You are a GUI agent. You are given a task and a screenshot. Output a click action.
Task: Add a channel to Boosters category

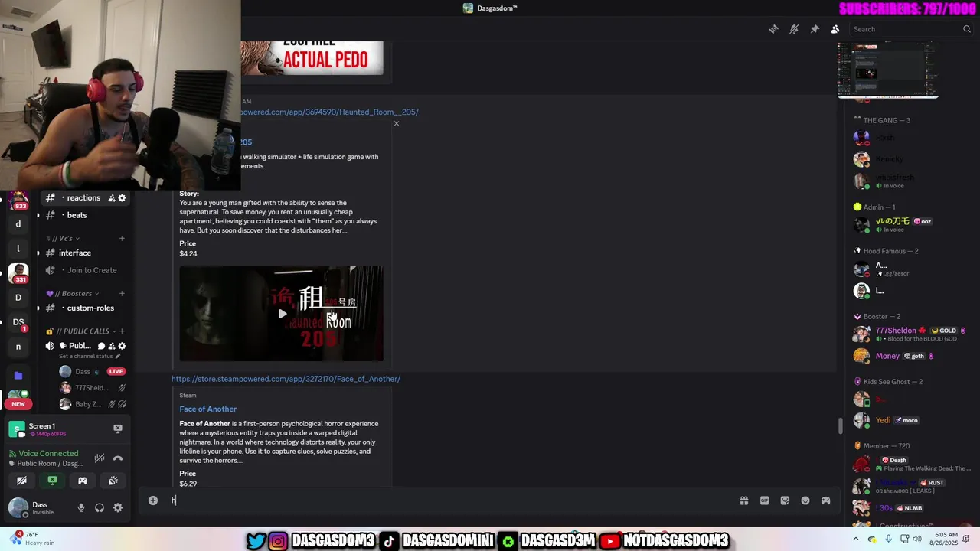(122, 293)
